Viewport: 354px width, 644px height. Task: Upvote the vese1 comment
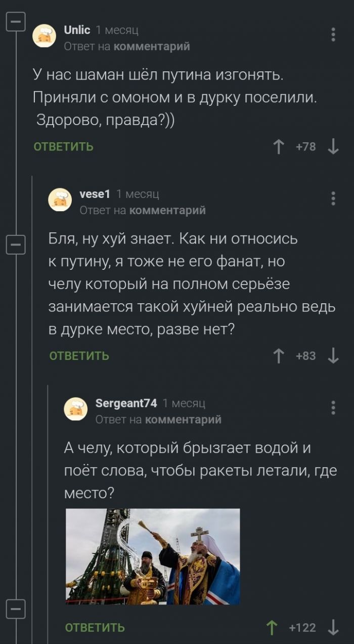tap(279, 356)
